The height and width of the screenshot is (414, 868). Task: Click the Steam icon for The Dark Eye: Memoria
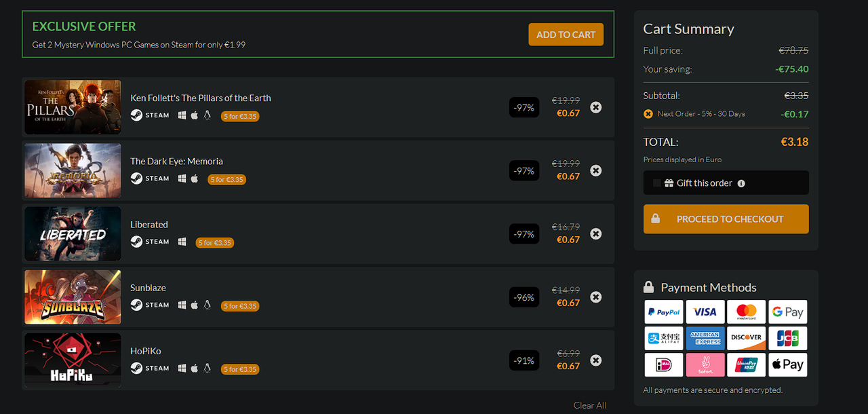(136, 178)
